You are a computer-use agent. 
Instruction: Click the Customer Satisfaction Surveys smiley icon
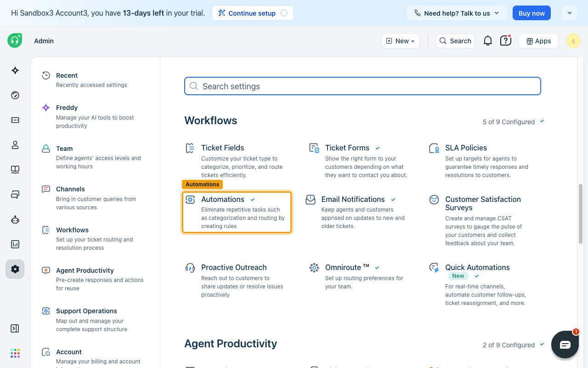click(434, 200)
